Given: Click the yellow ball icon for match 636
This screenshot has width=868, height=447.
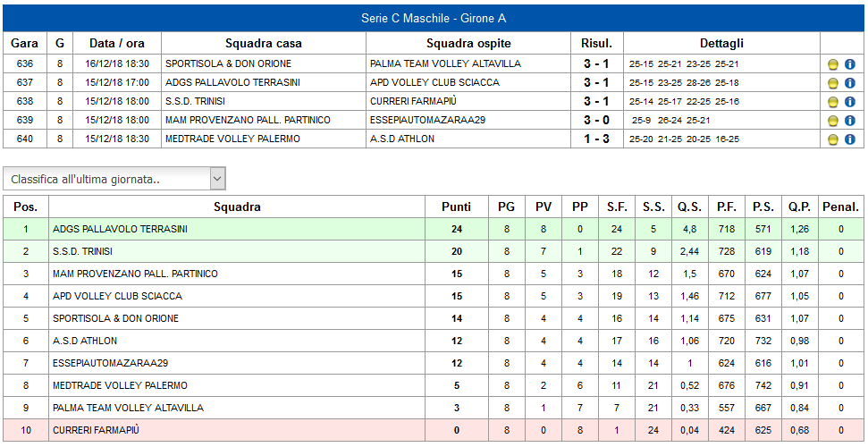Looking at the screenshot, I should point(832,64).
